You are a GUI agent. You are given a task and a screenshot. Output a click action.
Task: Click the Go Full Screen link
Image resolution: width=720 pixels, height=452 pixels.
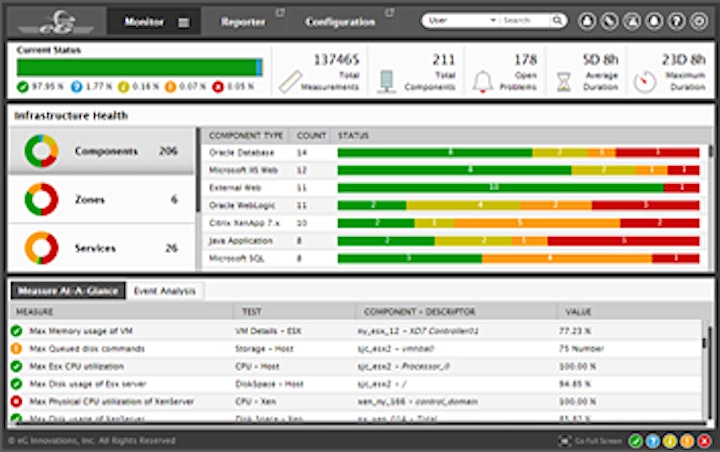[x=599, y=441]
